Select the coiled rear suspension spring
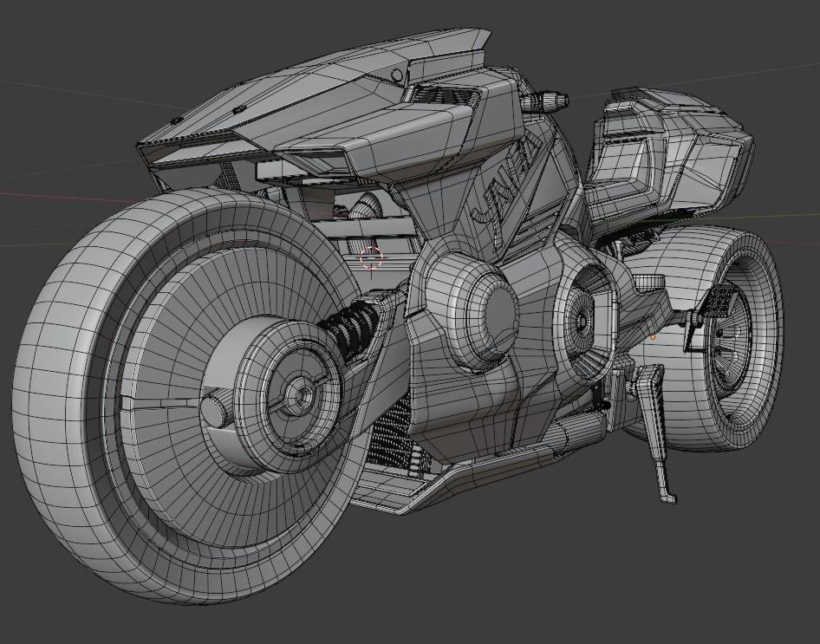 point(348,326)
